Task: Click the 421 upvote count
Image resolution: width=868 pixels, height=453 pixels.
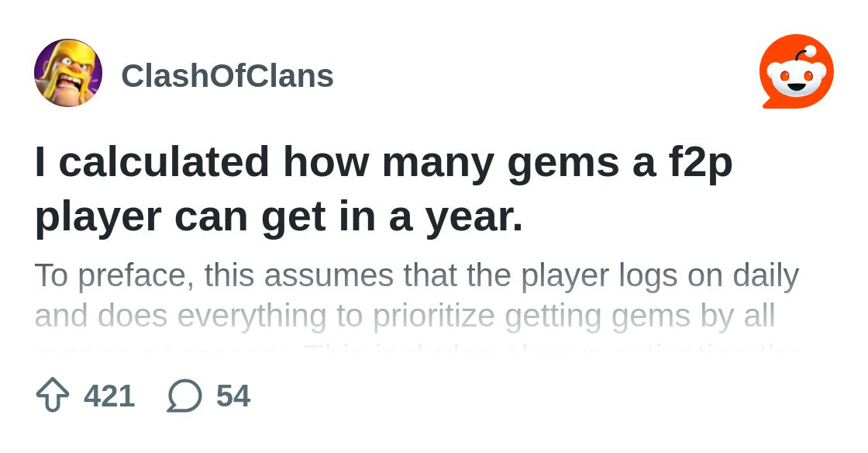Action: 109,396
